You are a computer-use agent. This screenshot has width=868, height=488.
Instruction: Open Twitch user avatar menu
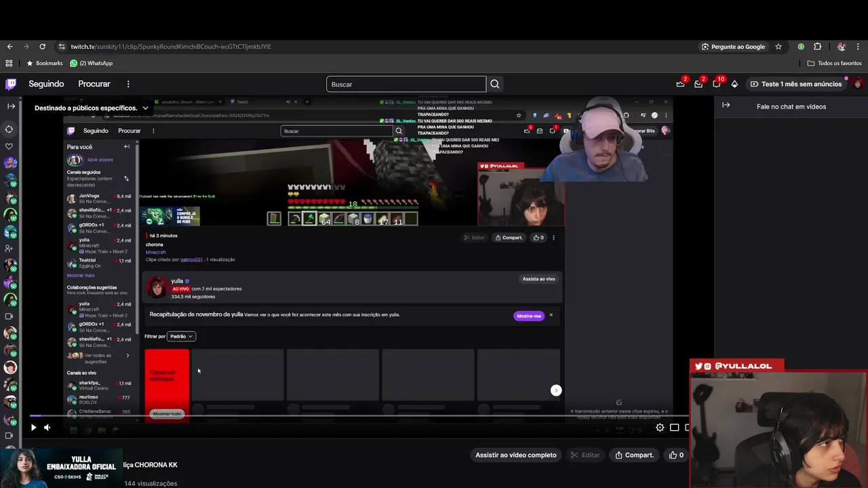(858, 84)
